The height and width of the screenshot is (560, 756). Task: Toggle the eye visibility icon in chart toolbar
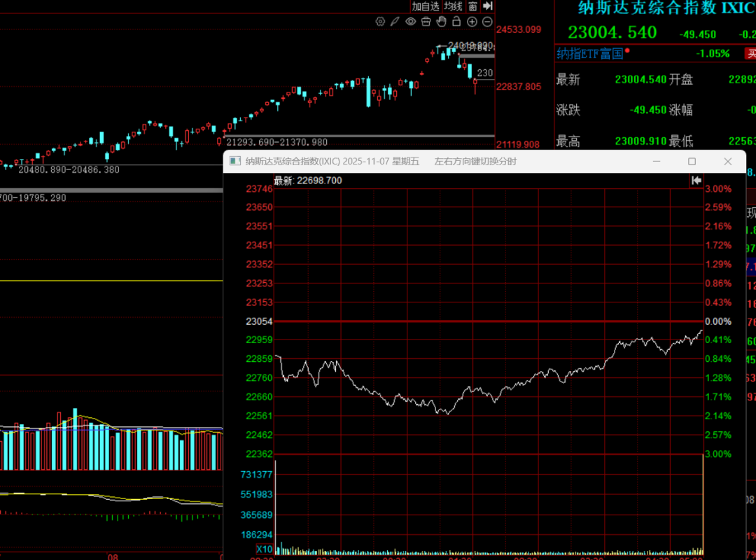[410, 22]
